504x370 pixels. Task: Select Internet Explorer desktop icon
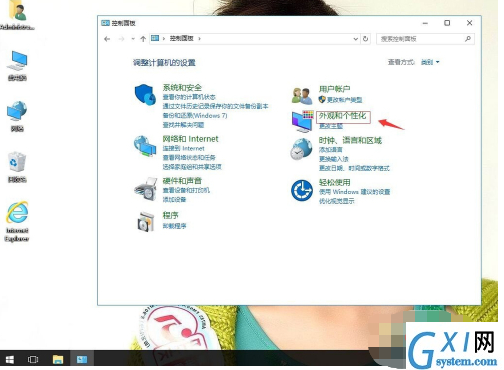(17, 222)
